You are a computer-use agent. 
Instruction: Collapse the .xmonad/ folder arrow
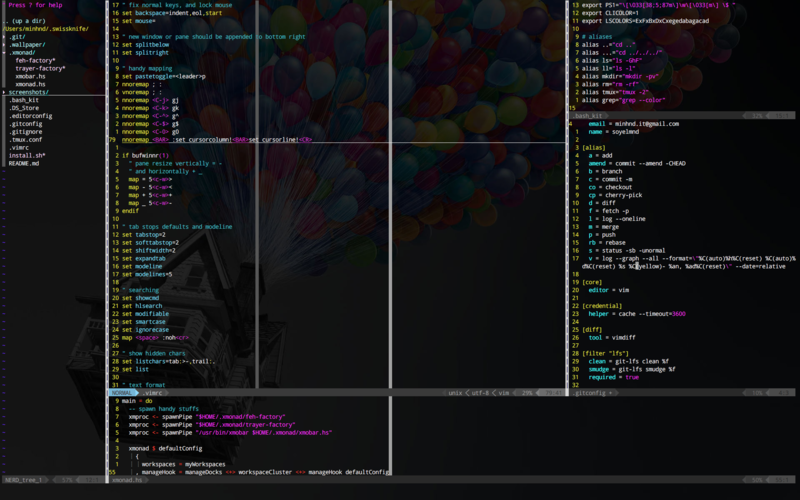coord(4,53)
